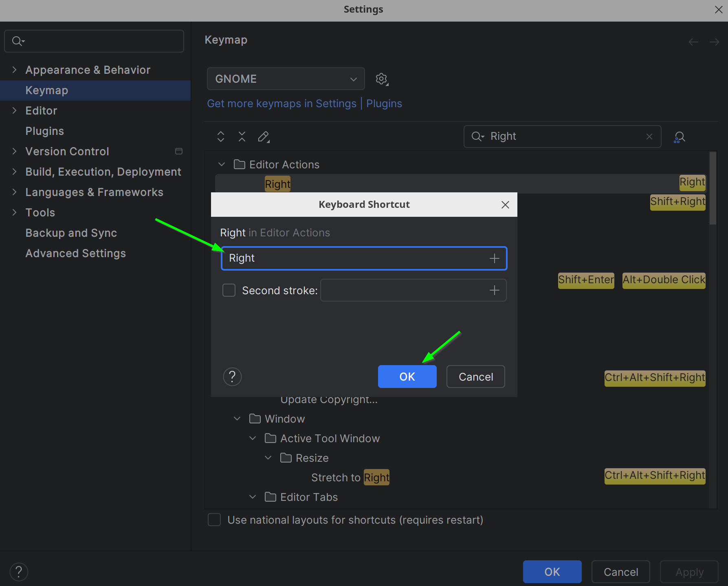Viewport: 728px width, 586px height.
Task: Open keymap gear options next to GNOME
Action: [x=381, y=79]
